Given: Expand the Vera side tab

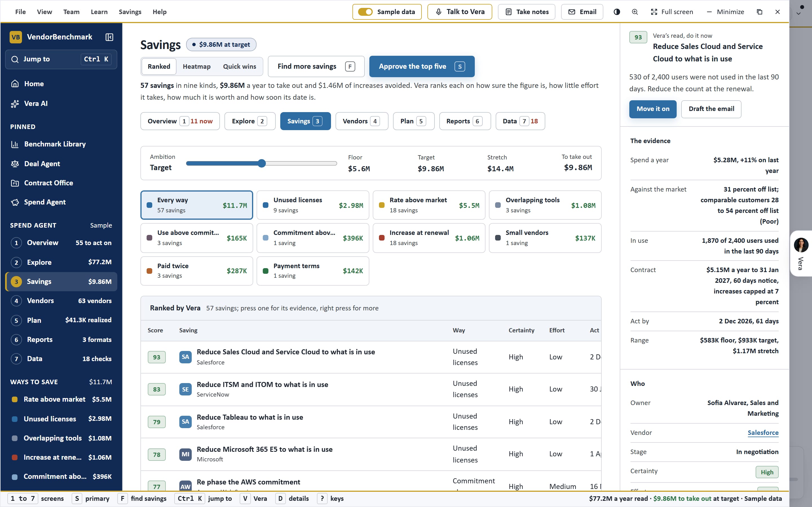Looking at the screenshot, I should [801, 253].
